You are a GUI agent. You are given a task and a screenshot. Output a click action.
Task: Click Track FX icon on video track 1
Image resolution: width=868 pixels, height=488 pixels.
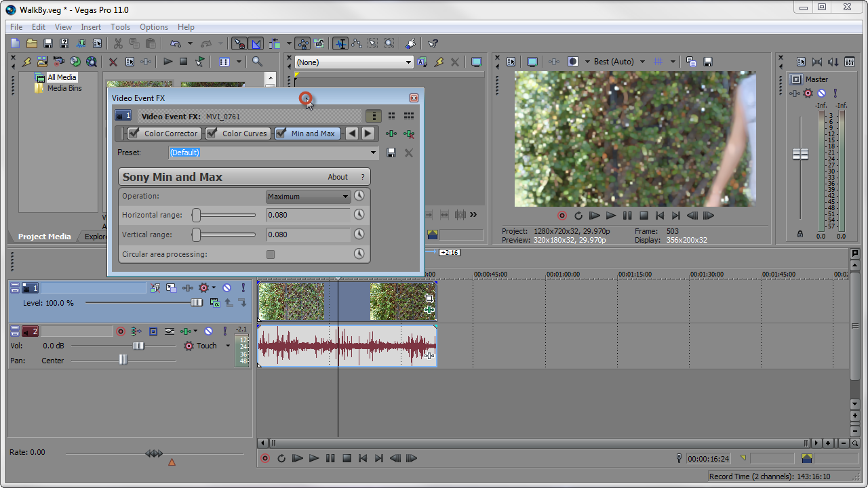point(187,288)
